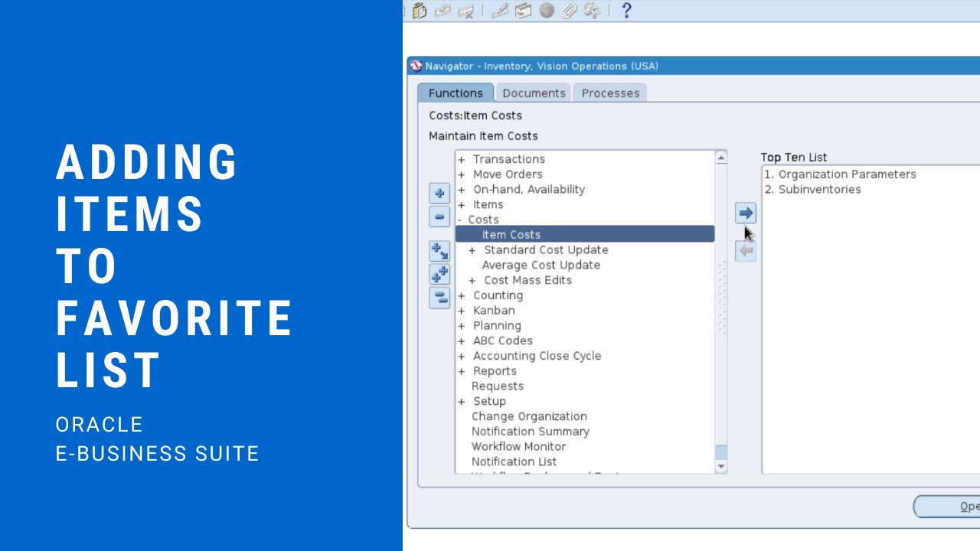Expand the Kanban tree node
This screenshot has width=980, height=551.
(462, 311)
